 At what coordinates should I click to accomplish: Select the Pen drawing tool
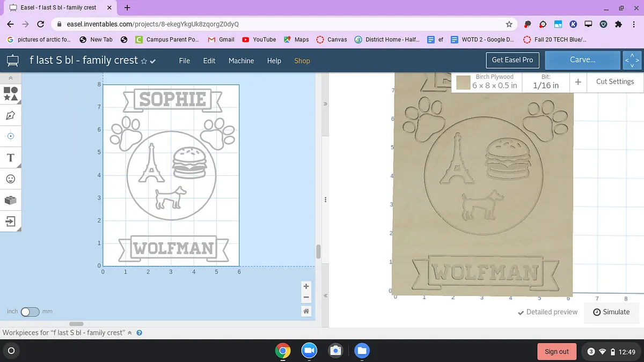point(10,115)
